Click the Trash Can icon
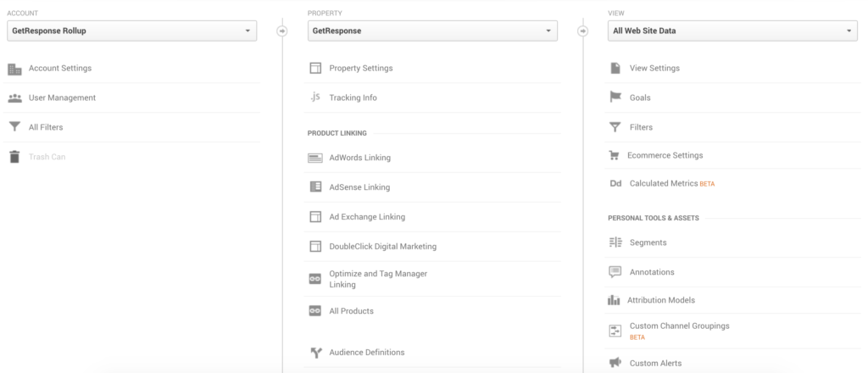 pos(14,157)
